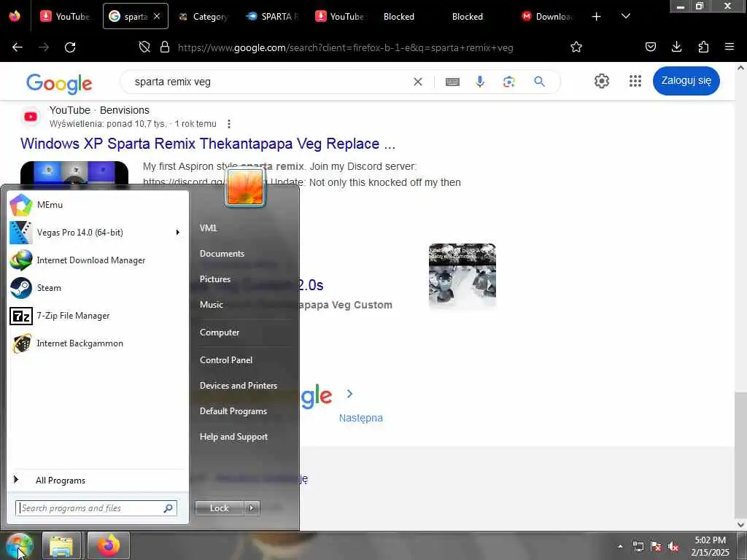Open File Explorer from the taskbar
Image resolution: width=747 pixels, height=560 pixels.
click(x=61, y=546)
